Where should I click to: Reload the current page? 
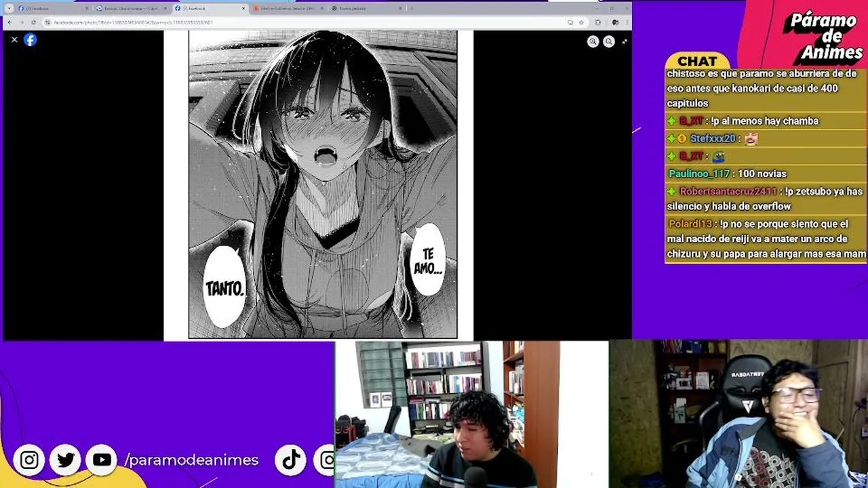pyautogui.click(x=34, y=22)
